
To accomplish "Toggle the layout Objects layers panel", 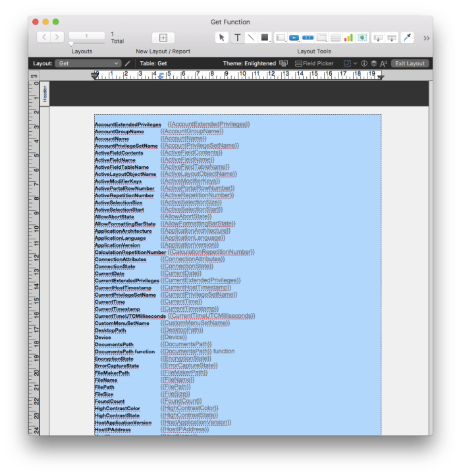I will tap(373, 63).
